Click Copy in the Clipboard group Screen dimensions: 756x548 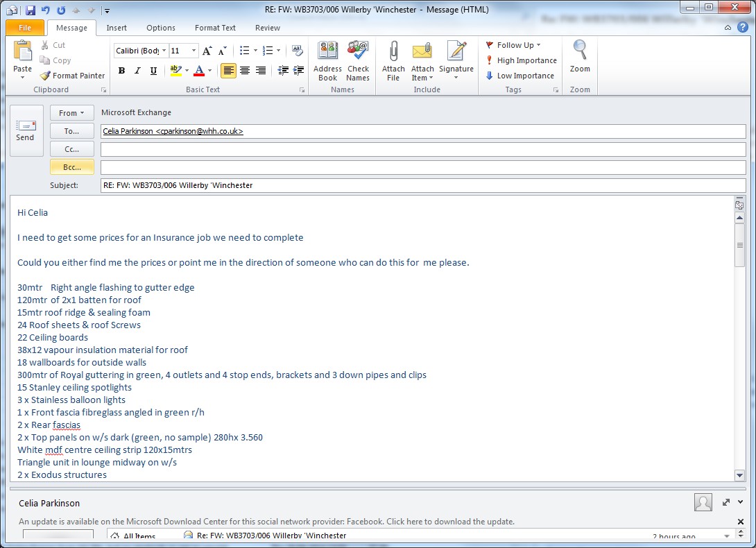tap(55, 60)
